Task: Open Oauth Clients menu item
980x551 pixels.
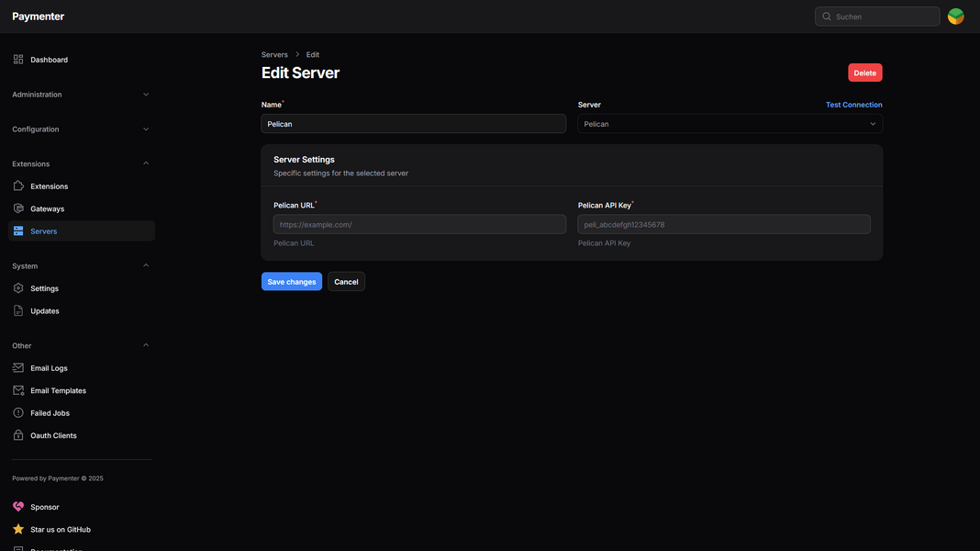Action: 82,435
